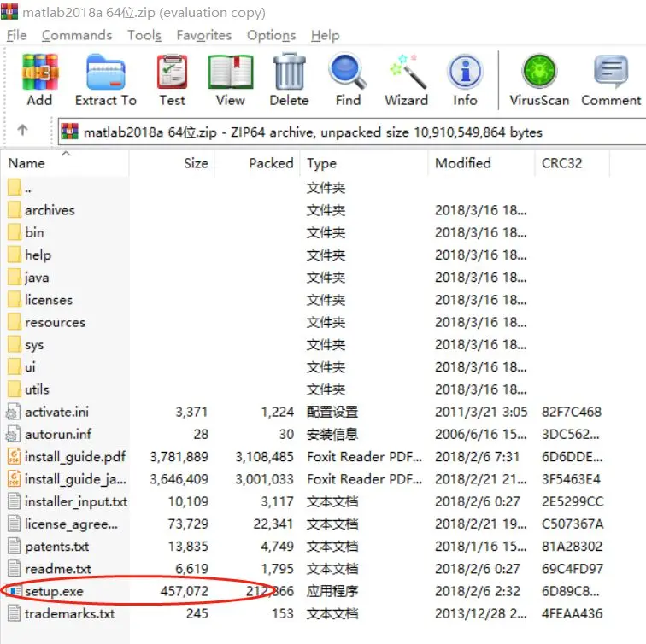Select the ui folder row

(305, 367)
